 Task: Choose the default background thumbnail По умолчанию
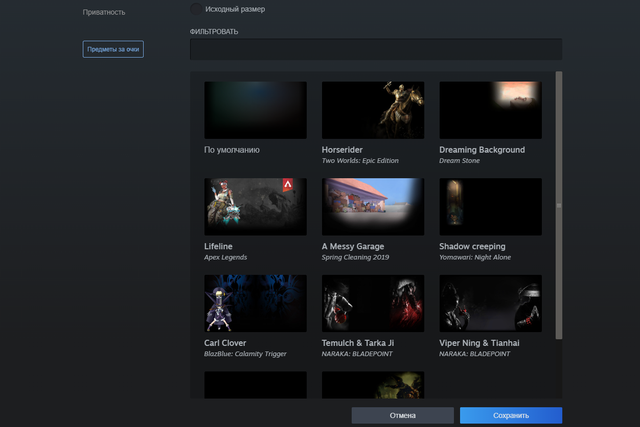click(255, 110)
